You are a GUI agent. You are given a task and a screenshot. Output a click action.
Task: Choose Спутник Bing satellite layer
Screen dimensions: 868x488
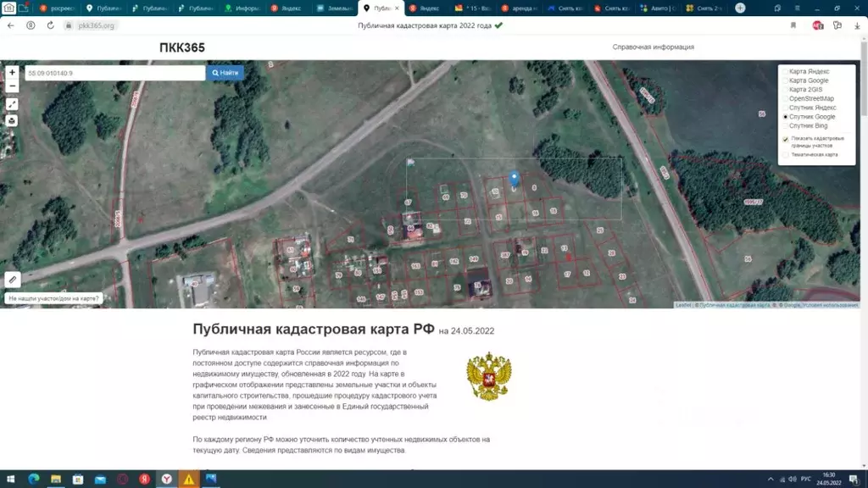785,126
